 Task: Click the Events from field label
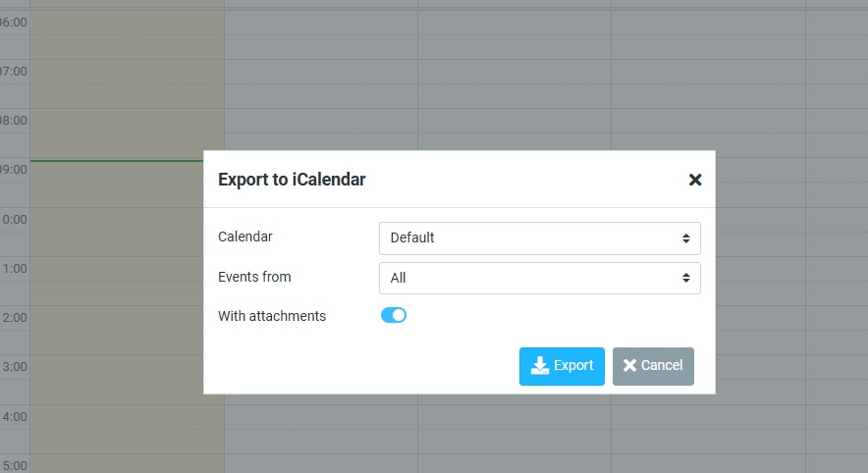click(254, 277)
